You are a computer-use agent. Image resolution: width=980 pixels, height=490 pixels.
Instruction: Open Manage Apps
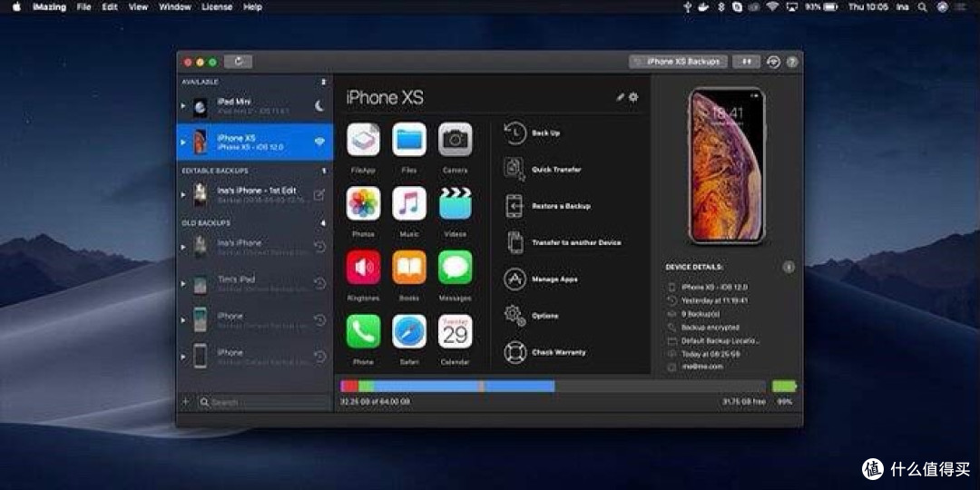tap(541, 279)
